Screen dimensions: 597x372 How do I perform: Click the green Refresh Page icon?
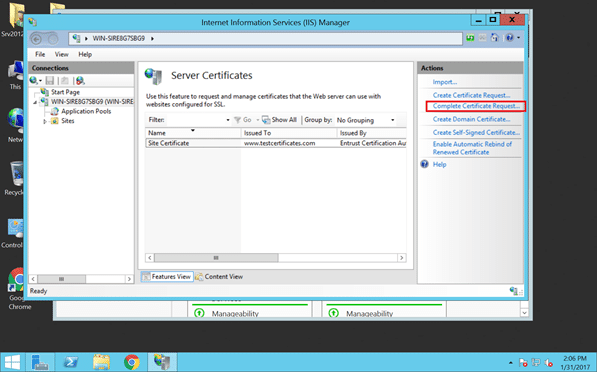coord(470,38)
